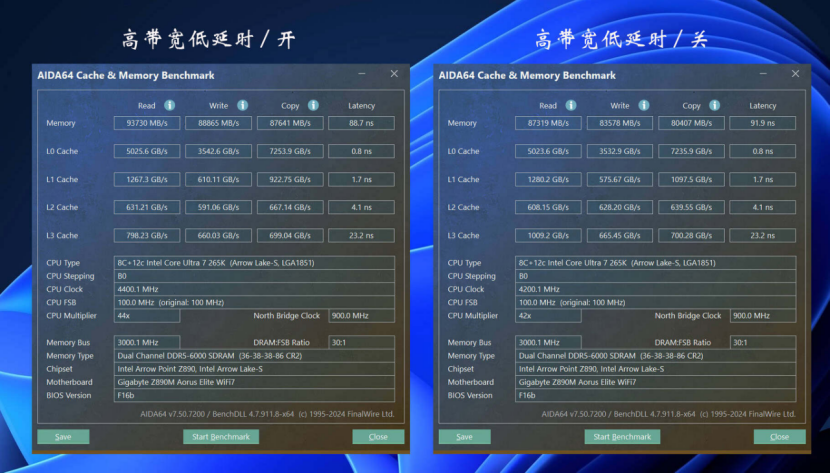Click L1 Cache write 610.11 GB/s
The height and width of the screenshot is (473, 830).
click(x=218, y=179)
